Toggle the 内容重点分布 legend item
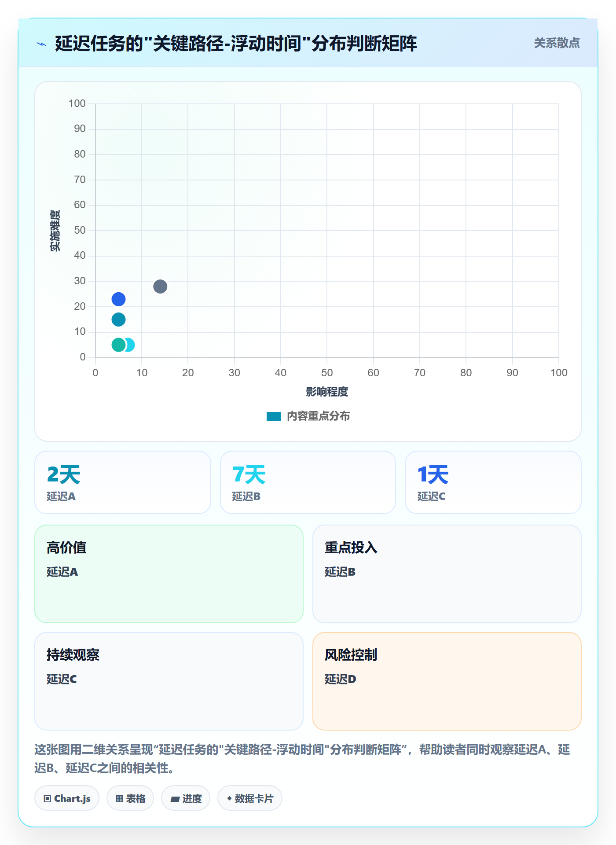The image size is (616, 845). (x=308, y=416)
